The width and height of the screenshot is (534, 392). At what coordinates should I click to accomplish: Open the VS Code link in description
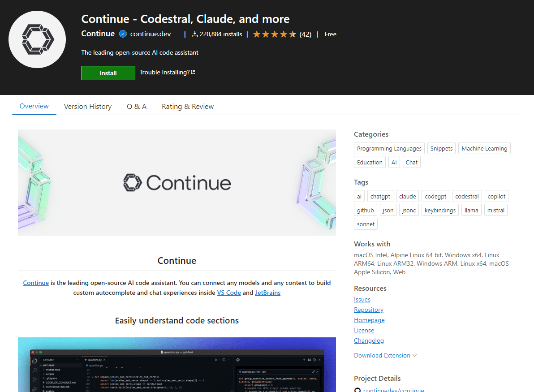pyautogui.click(x=229, y=293)
